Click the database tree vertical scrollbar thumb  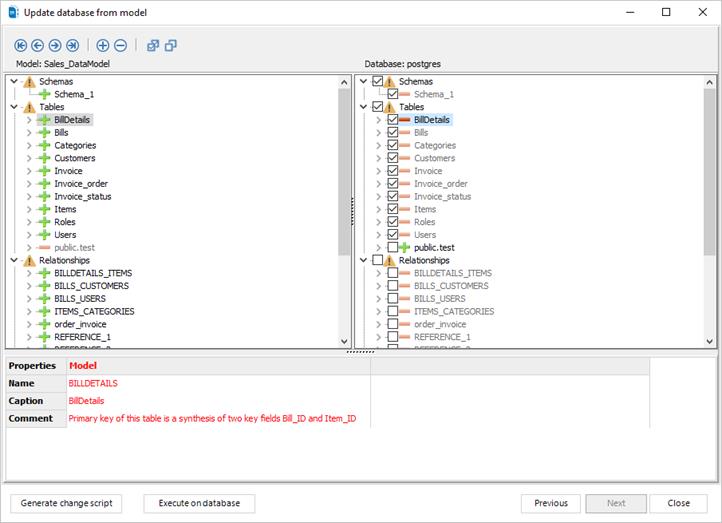click(x=710, y=172)
